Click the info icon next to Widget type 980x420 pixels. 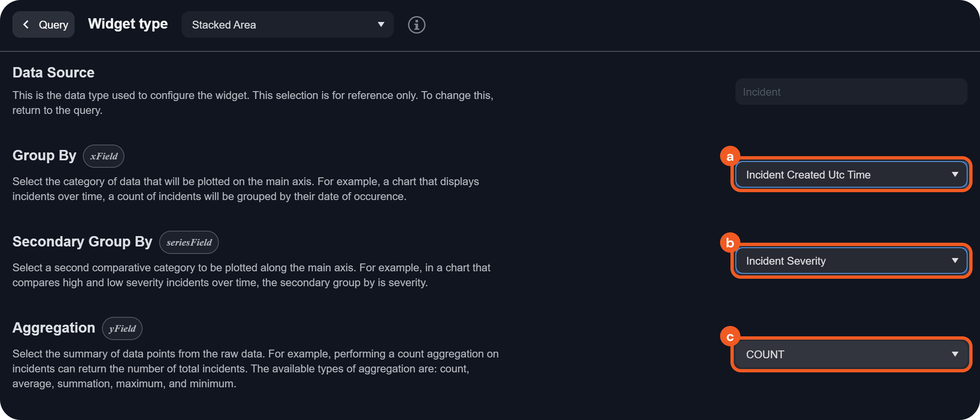[417, 25]
